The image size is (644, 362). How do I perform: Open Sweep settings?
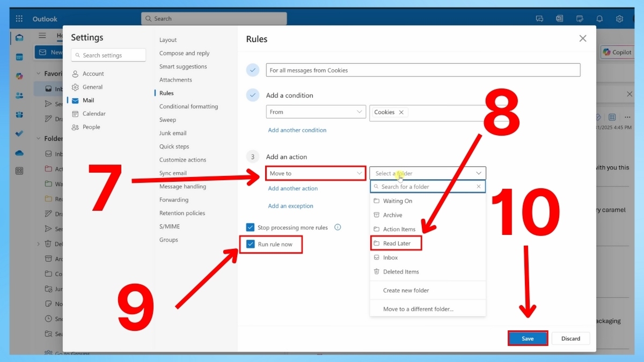click(167, 120)
